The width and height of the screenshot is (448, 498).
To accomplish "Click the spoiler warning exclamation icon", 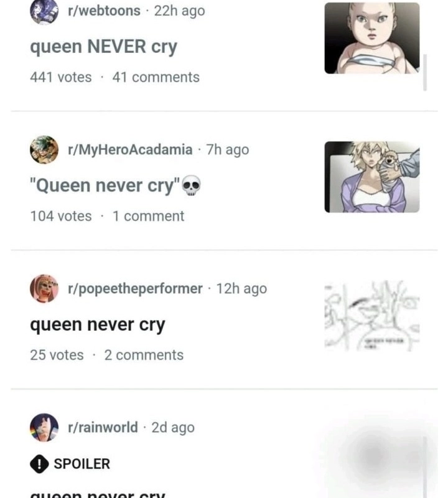I will (x=39, y=464).
